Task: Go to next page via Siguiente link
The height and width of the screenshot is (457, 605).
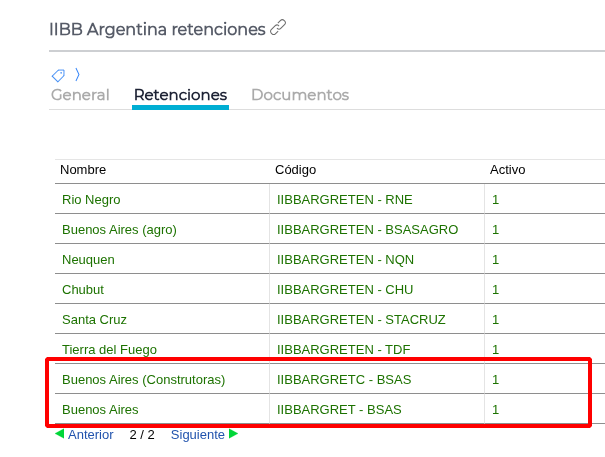Action: click(197, 435)
